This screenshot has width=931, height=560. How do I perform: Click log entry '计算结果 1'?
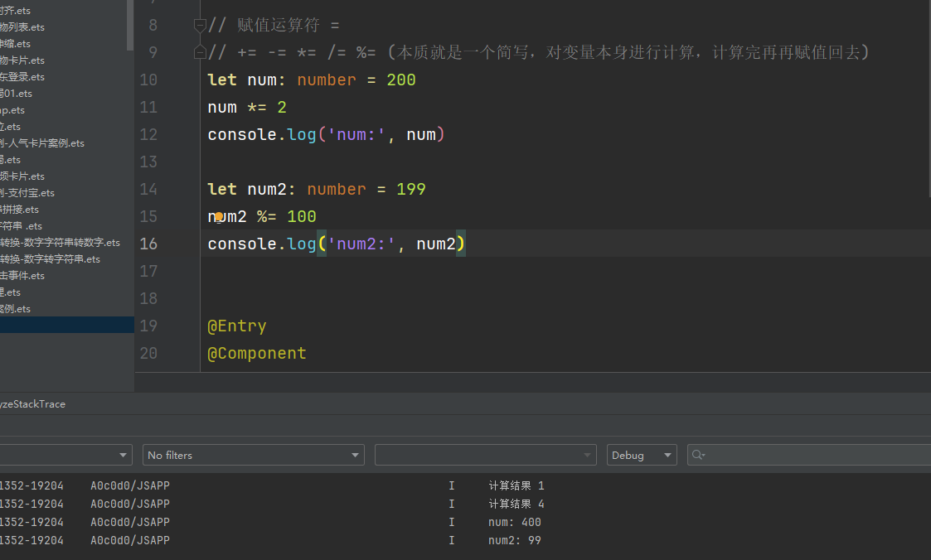(516, 485)
